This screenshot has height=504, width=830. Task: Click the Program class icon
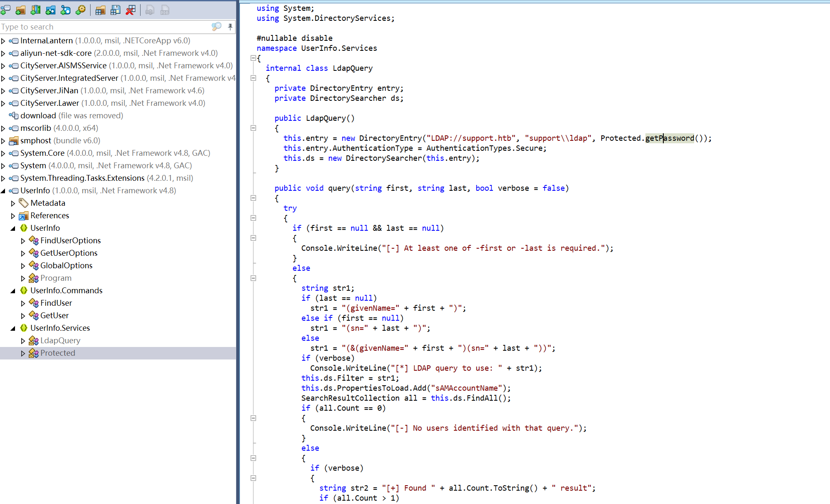pyautogui.click(x=34, y=278)
